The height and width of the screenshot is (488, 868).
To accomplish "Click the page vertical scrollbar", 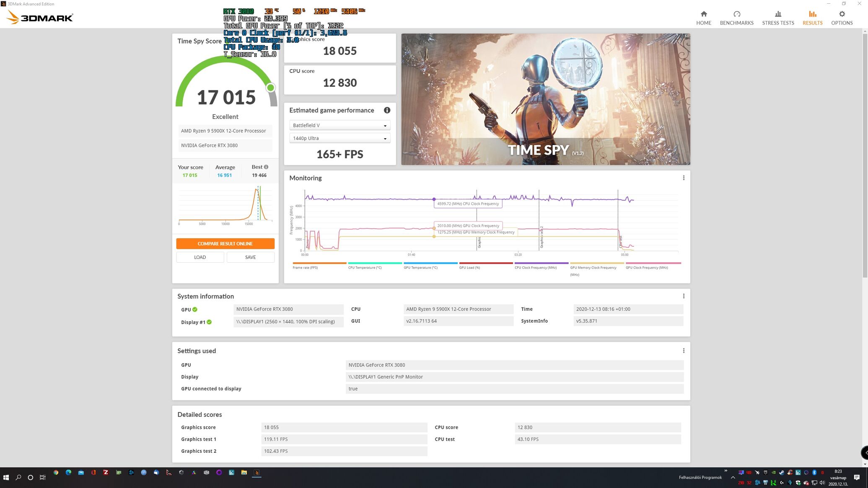I will (x=865, y=155).
